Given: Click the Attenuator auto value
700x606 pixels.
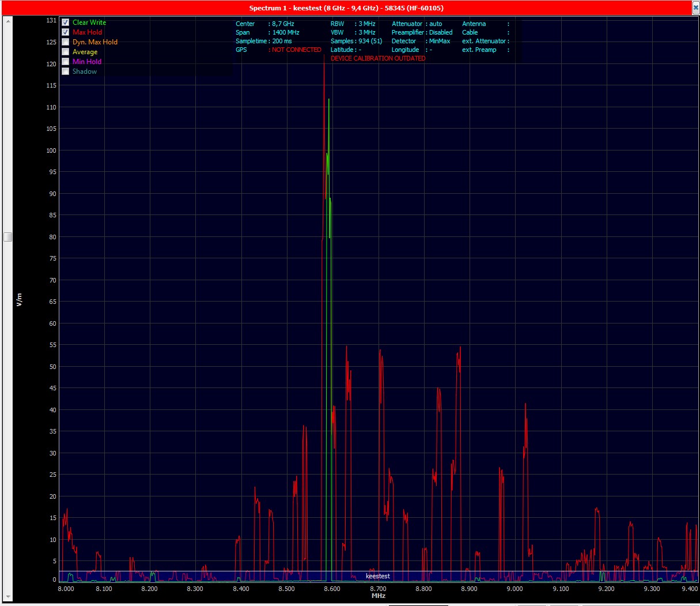Looking at the screenshot, I should [436, 24].
